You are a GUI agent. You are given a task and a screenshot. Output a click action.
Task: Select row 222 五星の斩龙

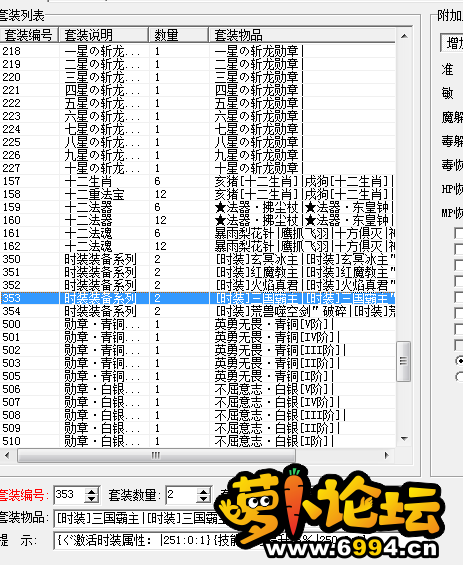pyautogui.click(x=197, y=103)
